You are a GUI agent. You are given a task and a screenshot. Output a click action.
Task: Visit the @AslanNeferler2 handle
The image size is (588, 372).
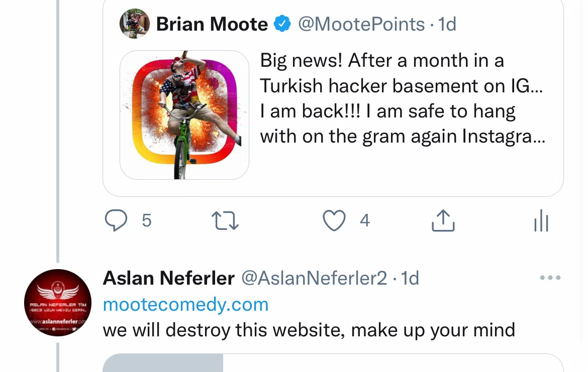pyautogui.click(x=315, y=278)
